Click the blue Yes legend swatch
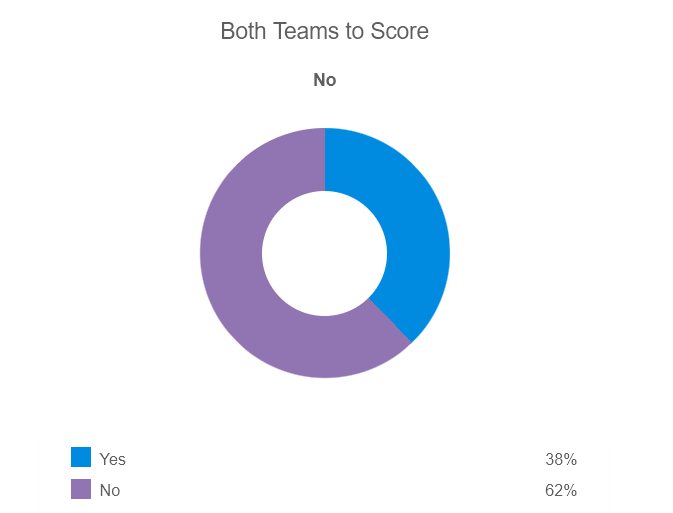This screenshot has width=673, height=513. [x=81, y=458]
